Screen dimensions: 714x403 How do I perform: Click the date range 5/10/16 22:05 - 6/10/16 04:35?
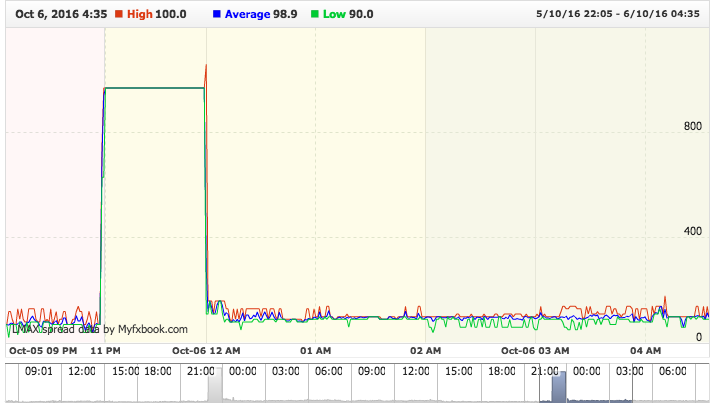[617, 14]
